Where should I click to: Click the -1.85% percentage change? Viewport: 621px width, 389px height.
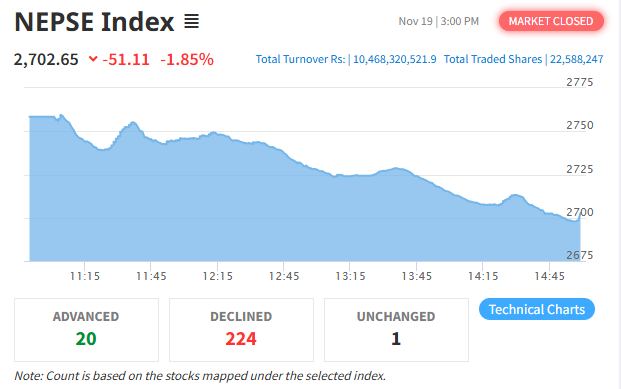click(x=187, y=59)
